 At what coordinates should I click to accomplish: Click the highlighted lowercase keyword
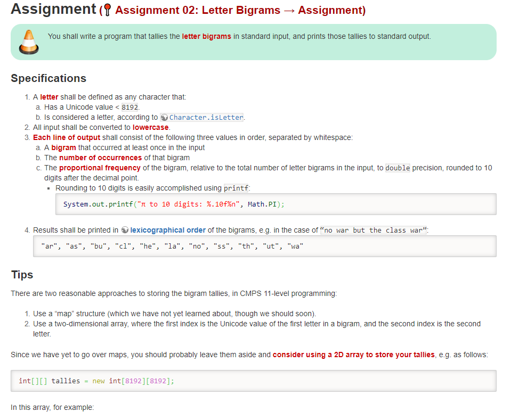tap(150, 127)
